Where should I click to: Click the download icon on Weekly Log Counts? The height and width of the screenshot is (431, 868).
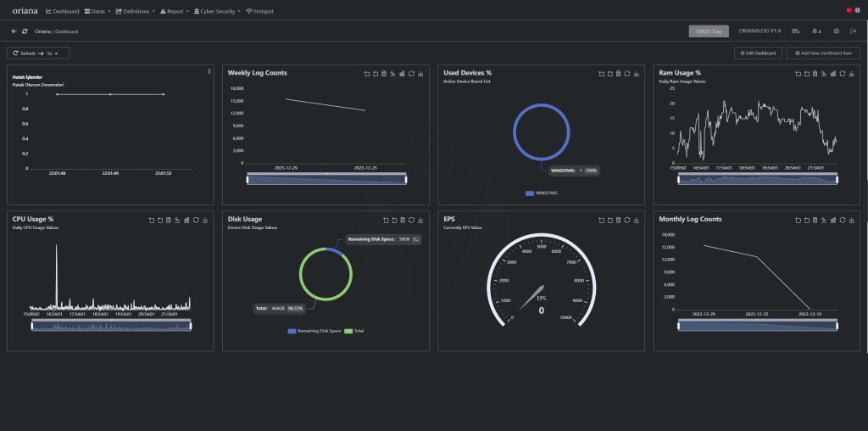click(420, 74)
